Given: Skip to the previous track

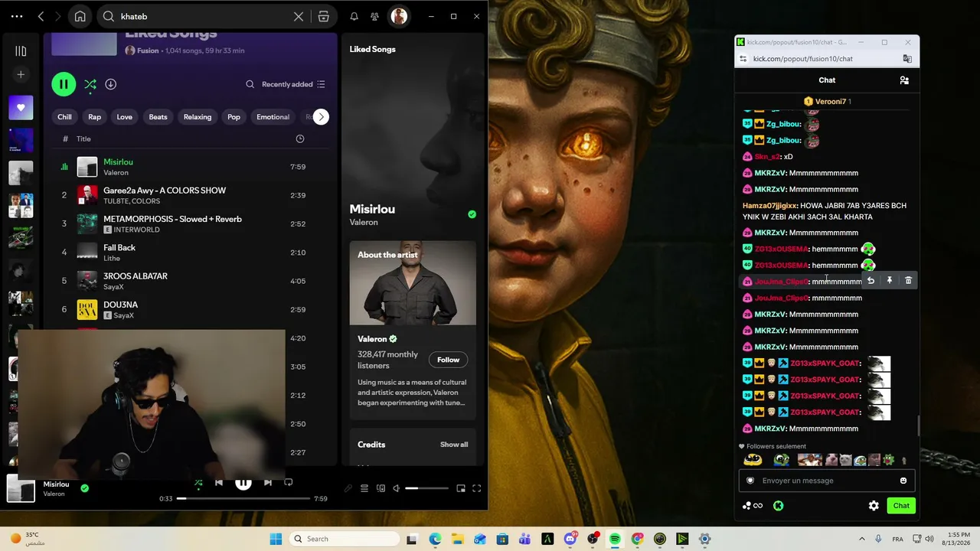Looking at the screenshot, I should (x=219, y=483).
